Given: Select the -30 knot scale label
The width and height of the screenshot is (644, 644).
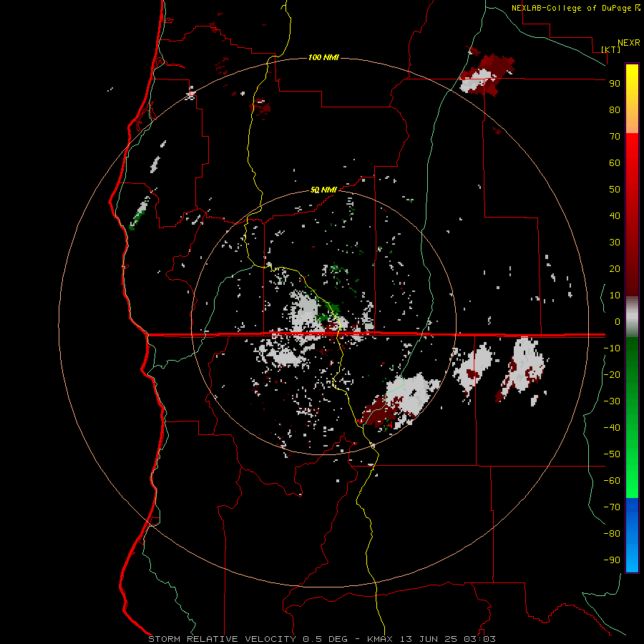Looking at the screenshot, I should [x=612, y=401].
